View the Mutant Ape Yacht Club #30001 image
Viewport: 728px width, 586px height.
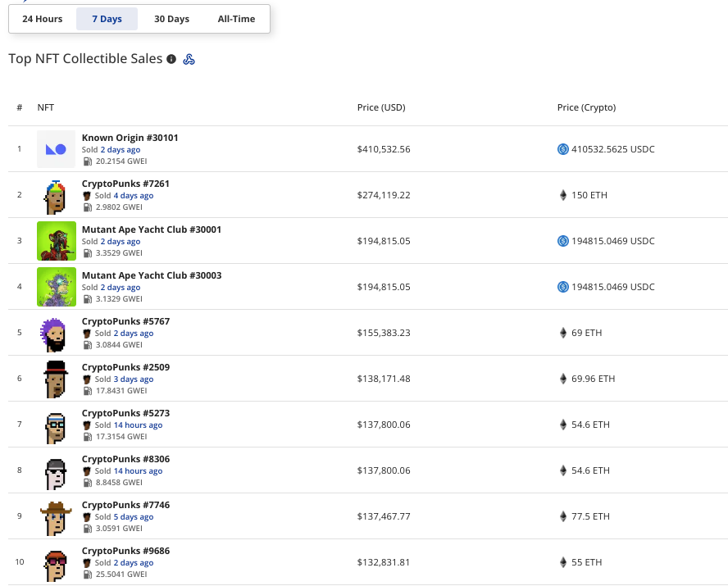tap(57, 241)
